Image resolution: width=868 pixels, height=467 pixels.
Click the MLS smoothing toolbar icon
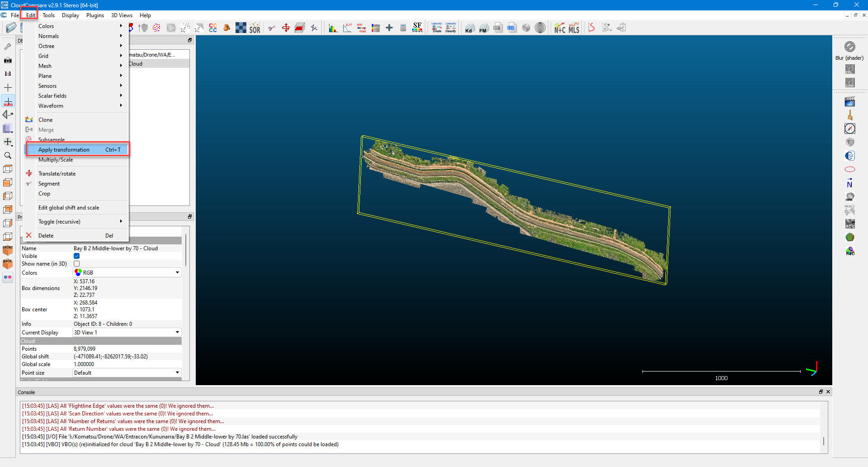574,28
